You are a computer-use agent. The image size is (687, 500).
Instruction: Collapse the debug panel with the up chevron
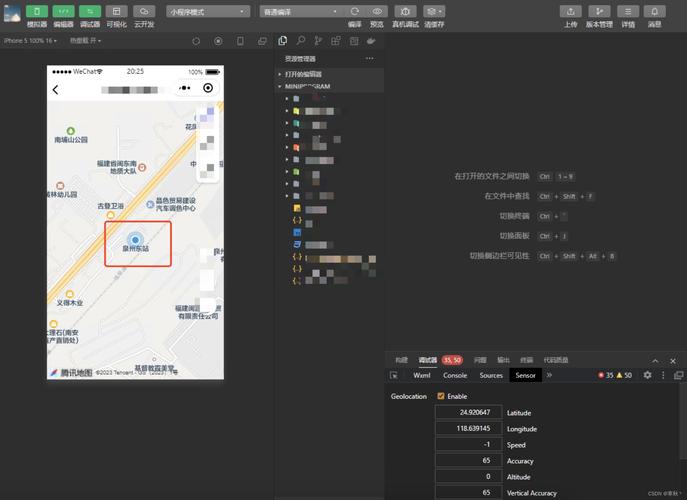pyautogui.click(x=655, y=361)
